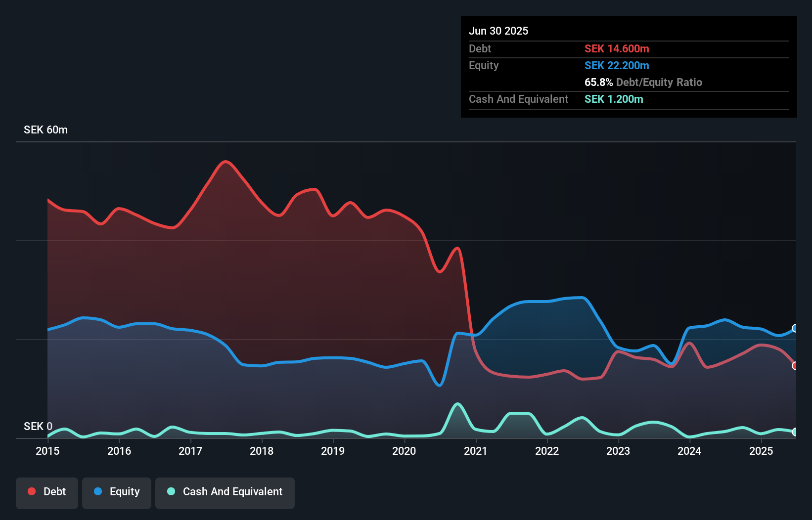This screenshot has height=520, width=812.
Task: Click the Debt row red value SEK 14.600m
Action: (x=617, y=48)
